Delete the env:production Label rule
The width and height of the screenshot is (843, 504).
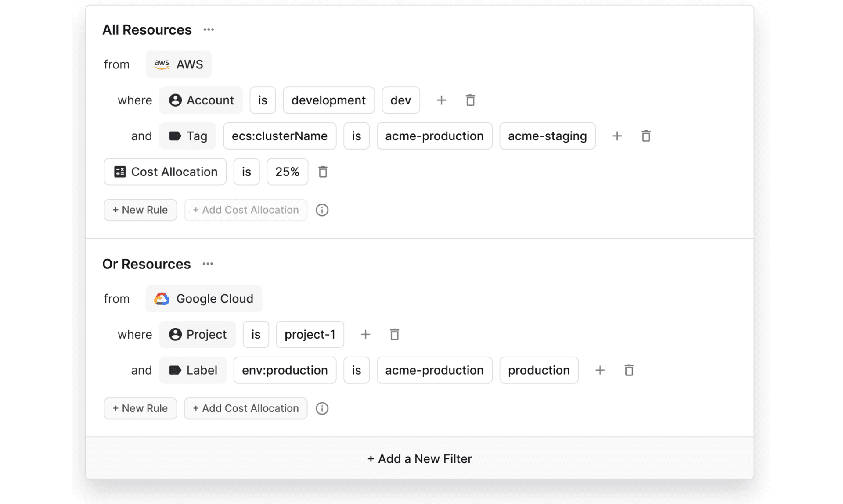[629, 370]
